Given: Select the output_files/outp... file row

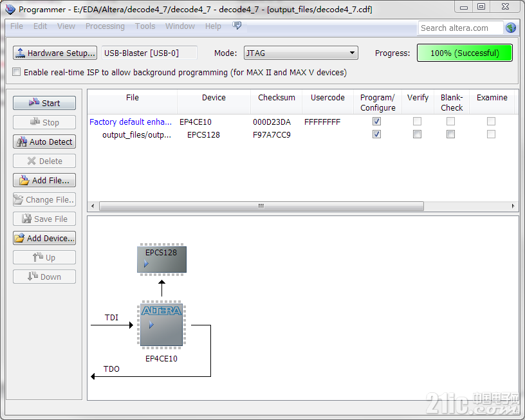Looking at the screenshot, I should coord(136,135).
